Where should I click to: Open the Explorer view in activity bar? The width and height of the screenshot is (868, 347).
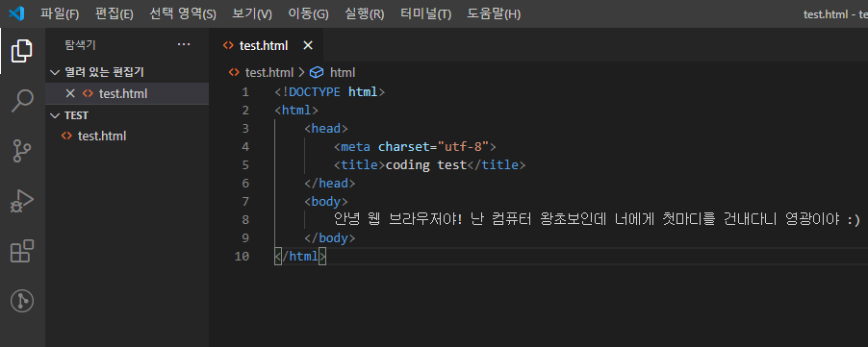(x=21, y=51)
